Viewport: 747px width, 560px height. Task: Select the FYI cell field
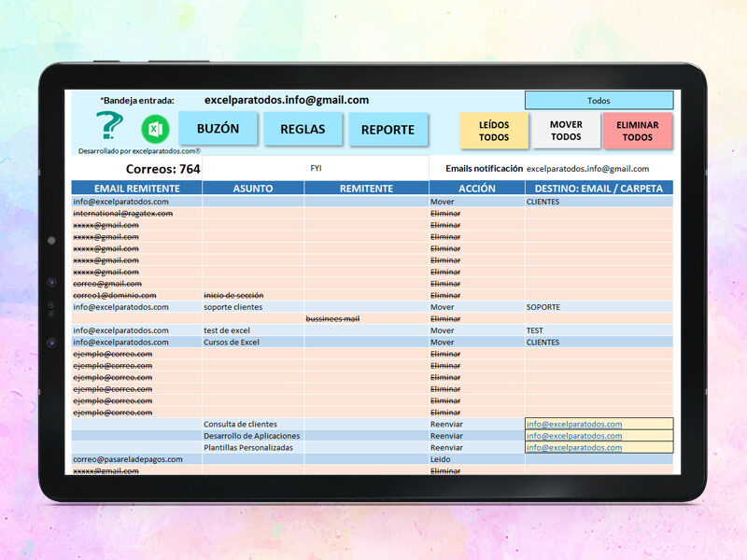316,168
